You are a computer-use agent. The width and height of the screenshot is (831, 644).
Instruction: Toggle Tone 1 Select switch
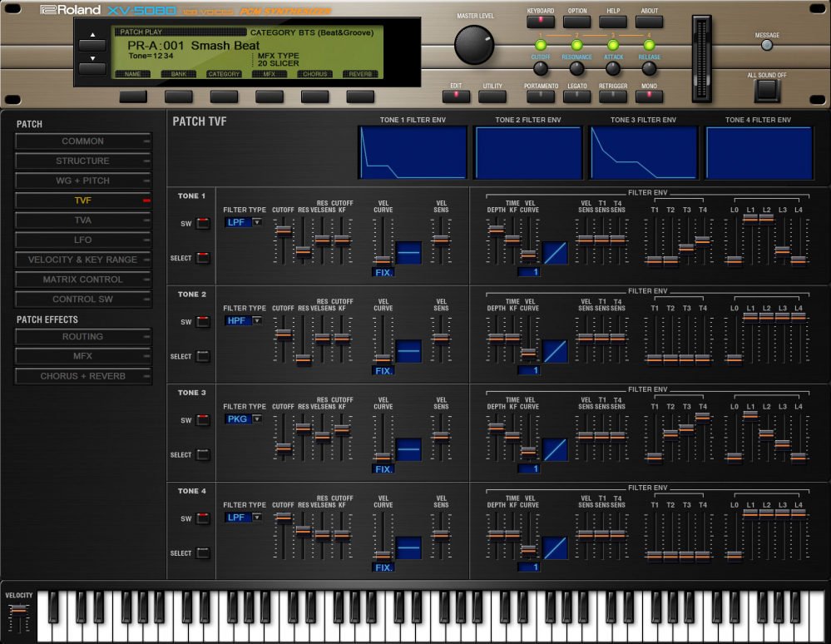(x=203, y=258)
